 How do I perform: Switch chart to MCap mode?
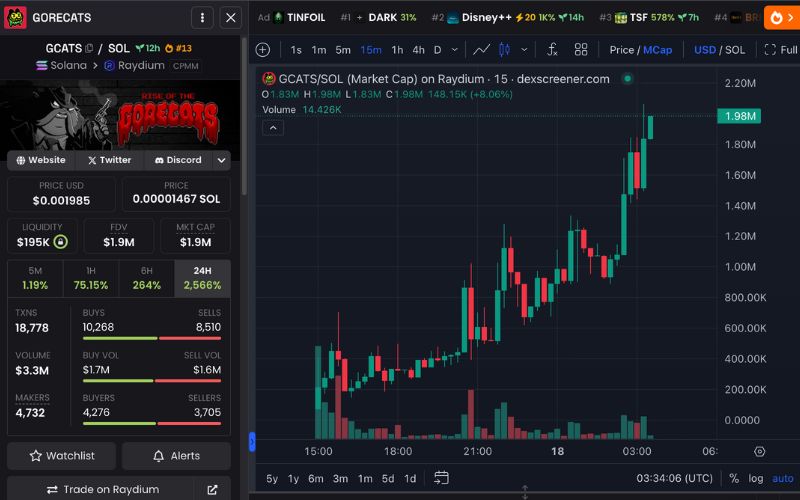coord(657,50)
